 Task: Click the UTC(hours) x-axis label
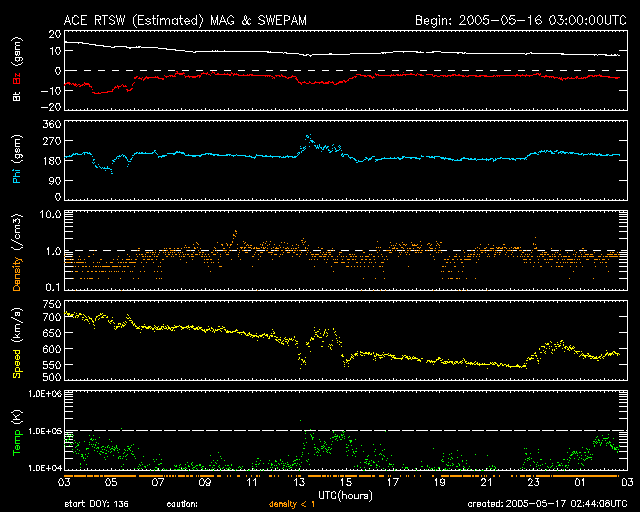(344, 494)
